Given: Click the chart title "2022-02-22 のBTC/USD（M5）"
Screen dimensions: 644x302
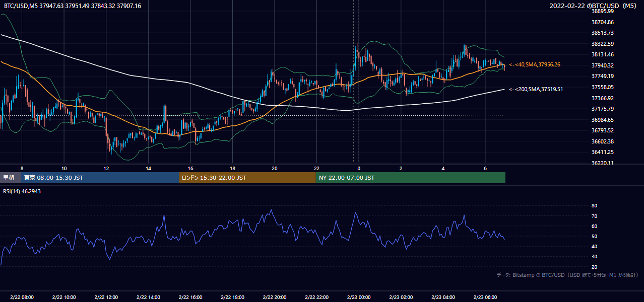Looking at the screenshot, I should [594, 6].
